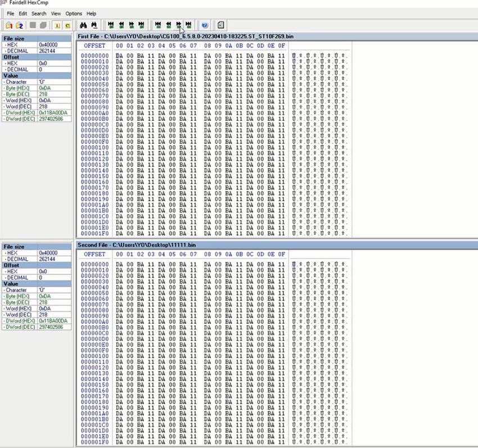
Task: Open the View menu
Action: coord(56,13)
